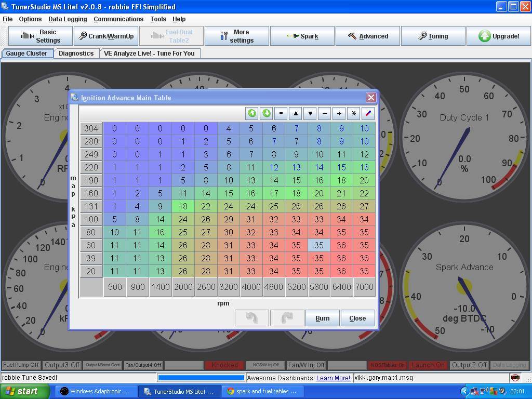Switch to the Gauge Cluster tab
The image size is (532, 399).
tap(27, 54)
